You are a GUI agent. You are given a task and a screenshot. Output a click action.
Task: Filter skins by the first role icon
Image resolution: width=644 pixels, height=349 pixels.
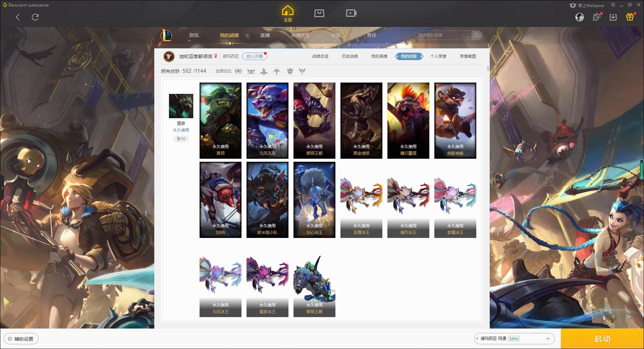pyautogui.click(x=238, y=71)
